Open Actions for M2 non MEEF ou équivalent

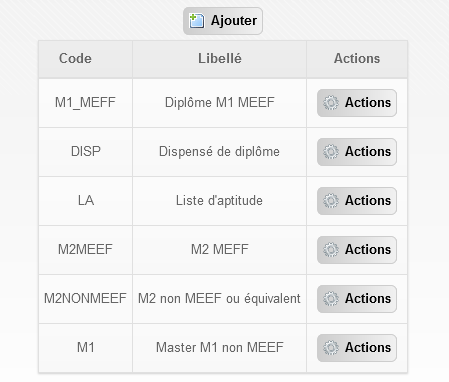(x=357, y=299)
